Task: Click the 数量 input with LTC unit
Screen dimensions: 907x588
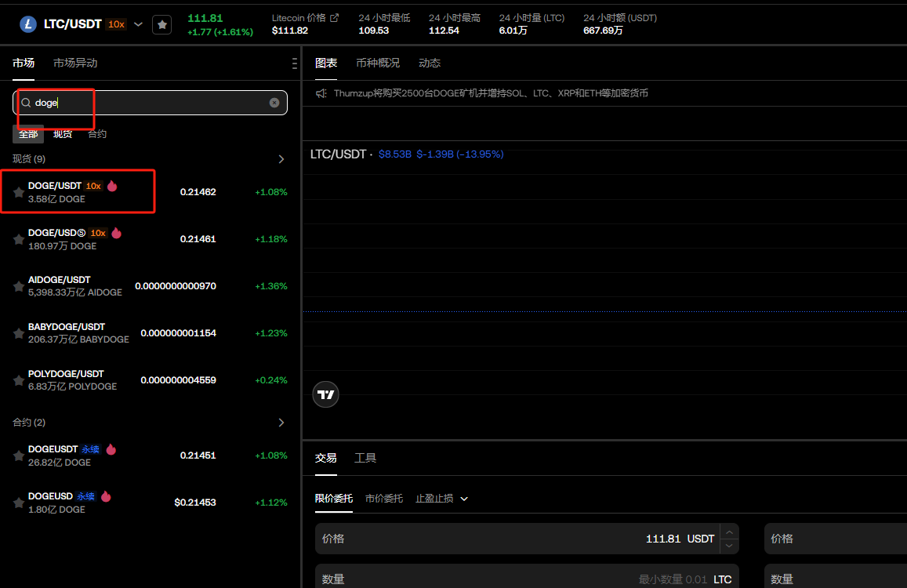Action: pyautogui.click(x=527, y=576)
